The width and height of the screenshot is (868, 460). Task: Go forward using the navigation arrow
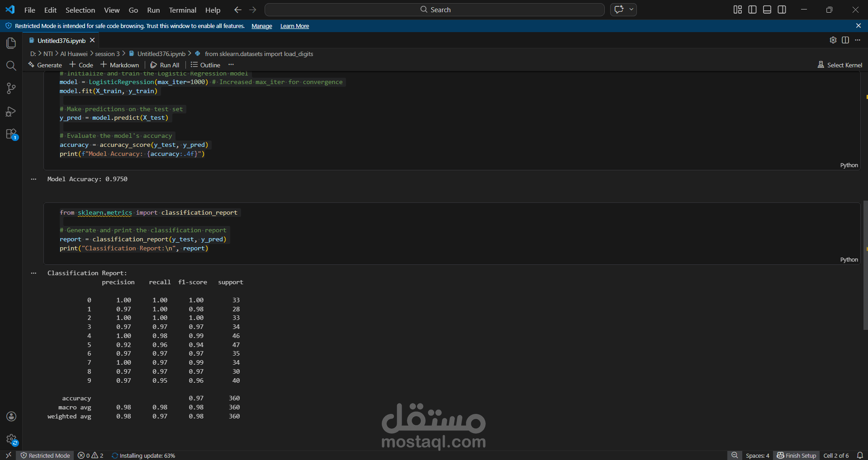(253, 9)
